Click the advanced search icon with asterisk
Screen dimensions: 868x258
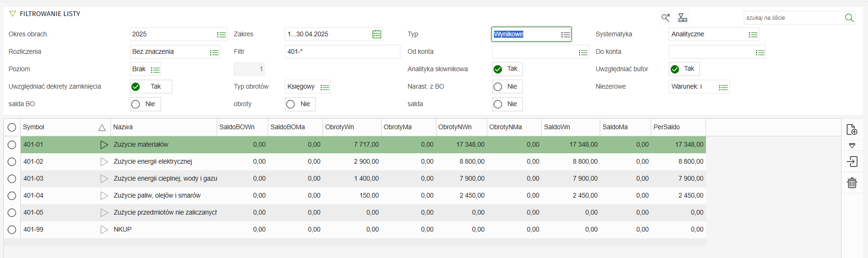pyautogui.click(x=665, y=18)
